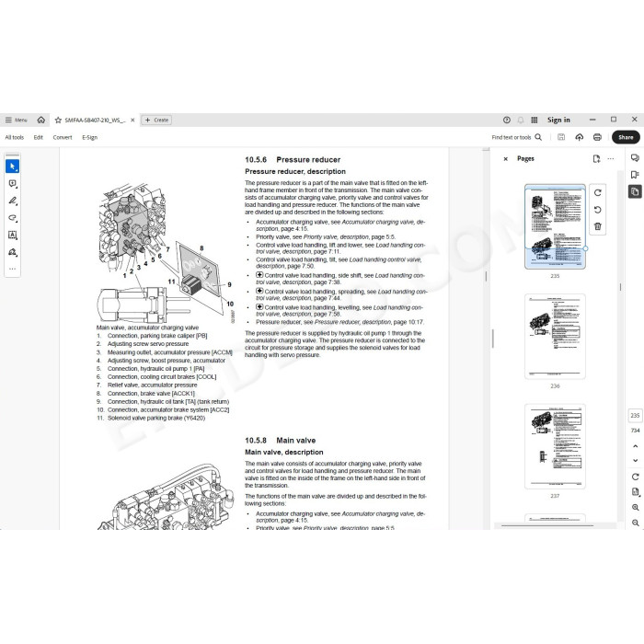This screenshot has height=644, width=644.
Task: Click the Pages panel horizontal scrollbar
Action: [x=547, y=525]
